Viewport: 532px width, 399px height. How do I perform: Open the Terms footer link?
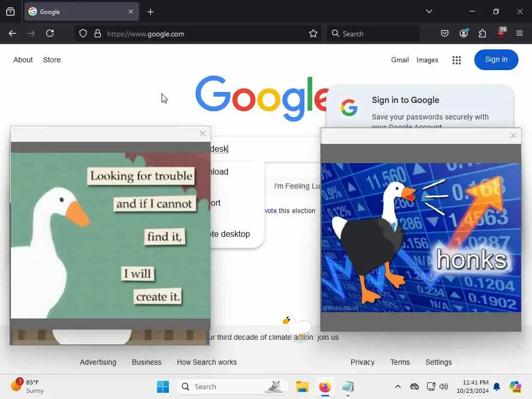click(400, 362)
